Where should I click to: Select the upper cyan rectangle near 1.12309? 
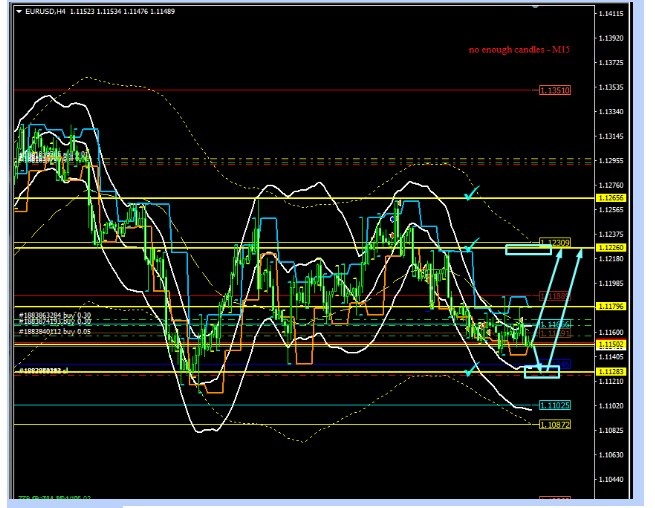(x=527, y=248)
